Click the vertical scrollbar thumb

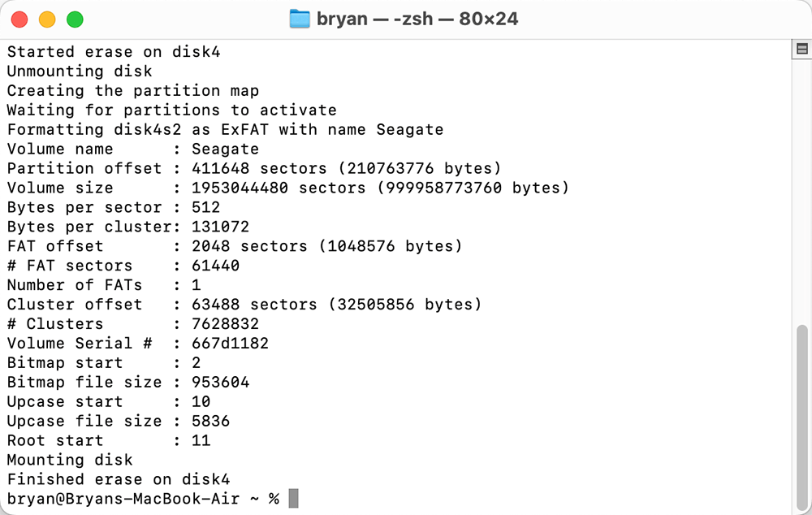pos(801,414)
